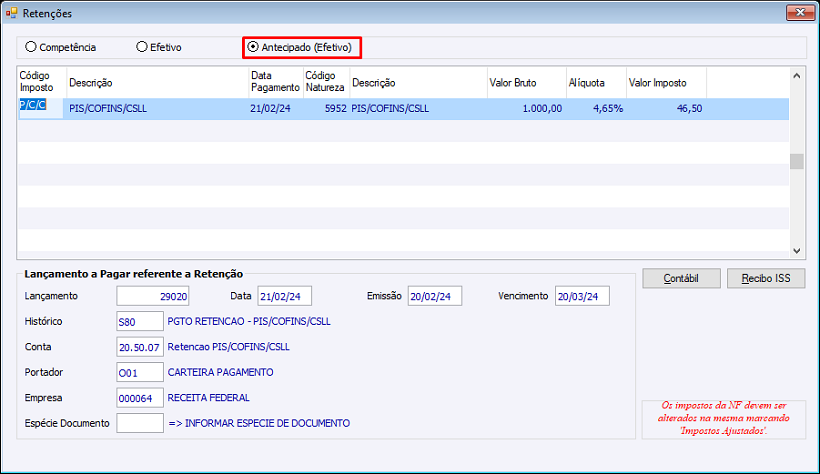Screen dimensions: 820x474
Task: Focus the Data field showing 21/02/24
Action: tap(284, 296)
